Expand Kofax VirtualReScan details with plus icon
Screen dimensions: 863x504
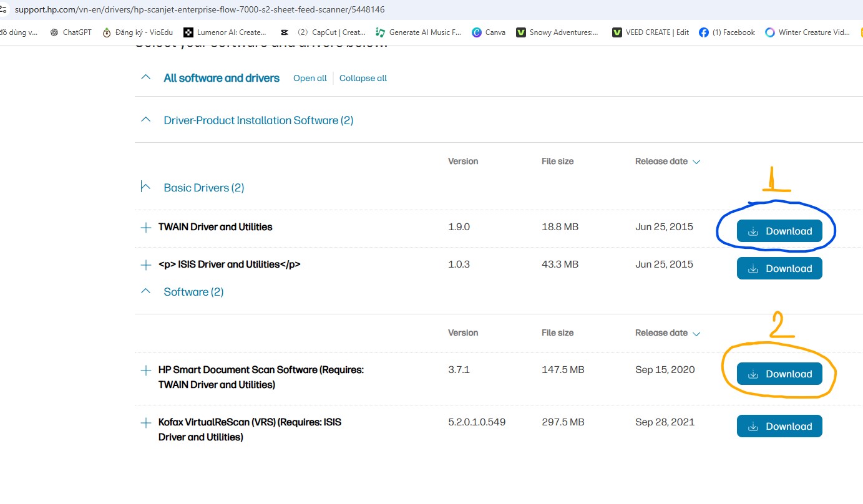click(146, 423)
